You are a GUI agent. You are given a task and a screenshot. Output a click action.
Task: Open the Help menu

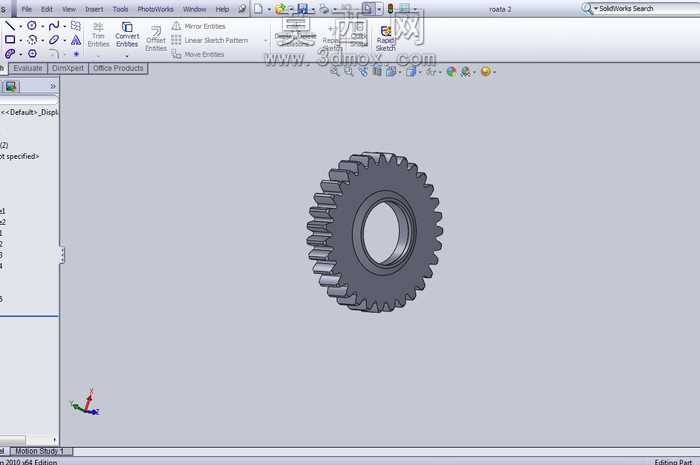[222, 9]
